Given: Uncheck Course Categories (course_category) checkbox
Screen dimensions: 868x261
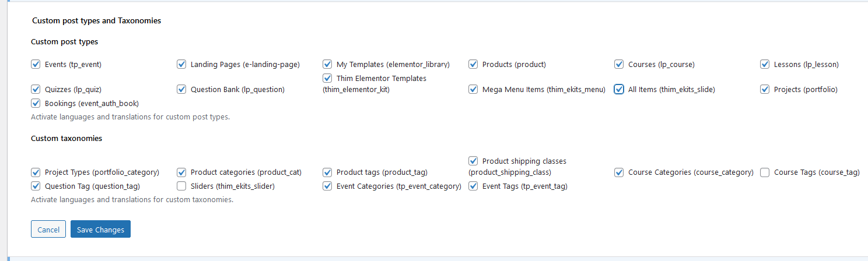Looking at the screenshot, I should coord(619,172).
